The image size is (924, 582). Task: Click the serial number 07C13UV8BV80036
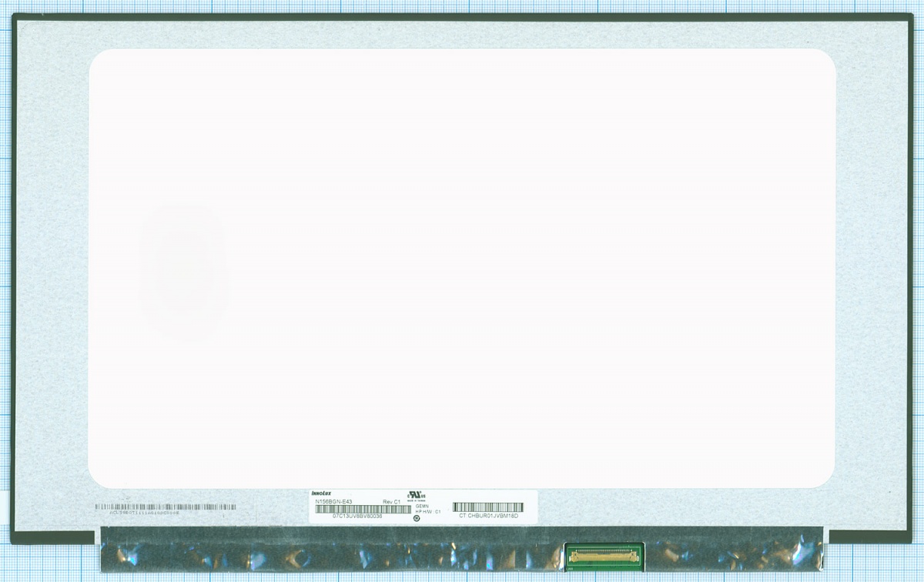tap(357, 517)
